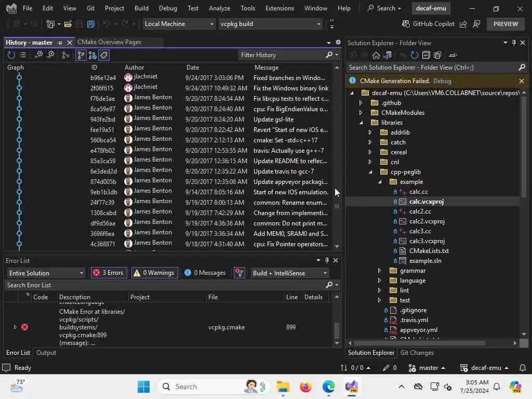Viewport: 532px width, 399px height.
Task: Click the Debug link in CMake failure bar
Action: point(442,81)
